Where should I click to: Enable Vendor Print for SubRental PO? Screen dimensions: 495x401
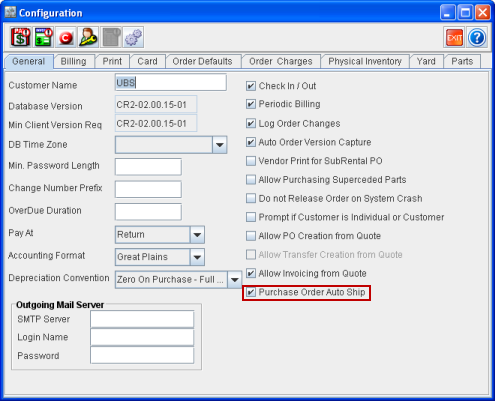pos(251,161)
